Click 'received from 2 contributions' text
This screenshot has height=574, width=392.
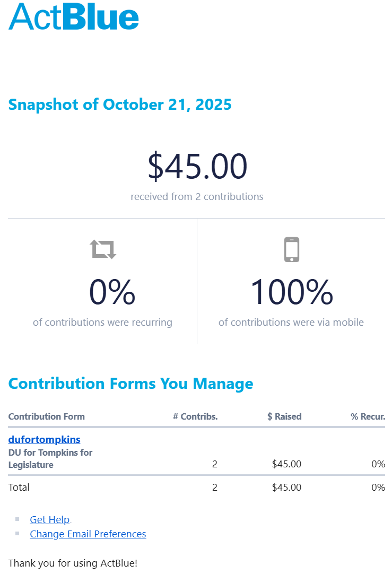coord(197,196)
